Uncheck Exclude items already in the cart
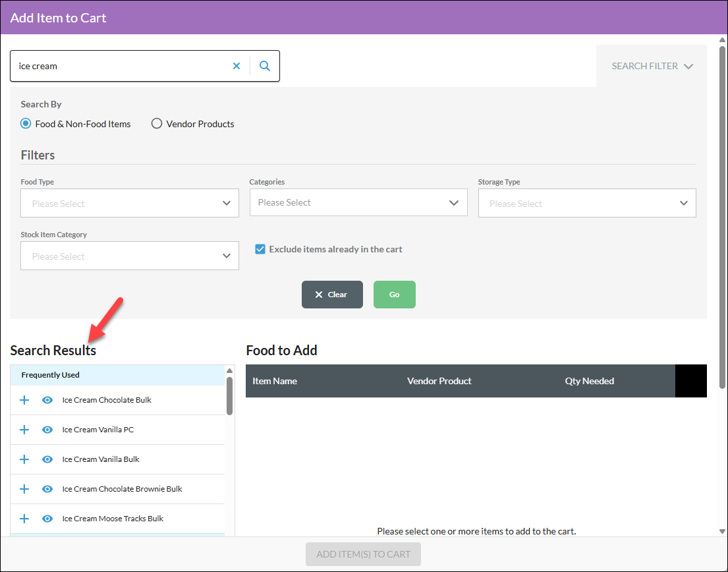The image size is (728, 572). [x=260, y=249]
